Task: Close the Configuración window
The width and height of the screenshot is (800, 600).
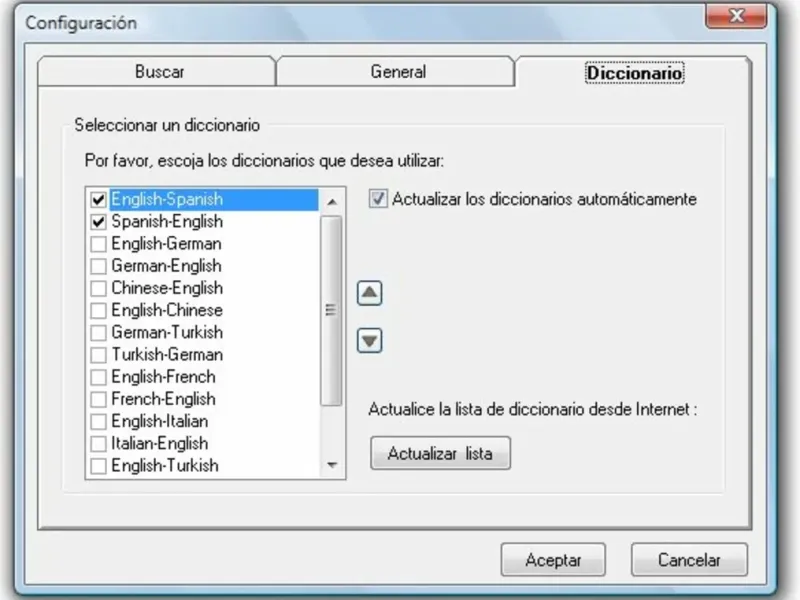Action: (x=736, y=16)
